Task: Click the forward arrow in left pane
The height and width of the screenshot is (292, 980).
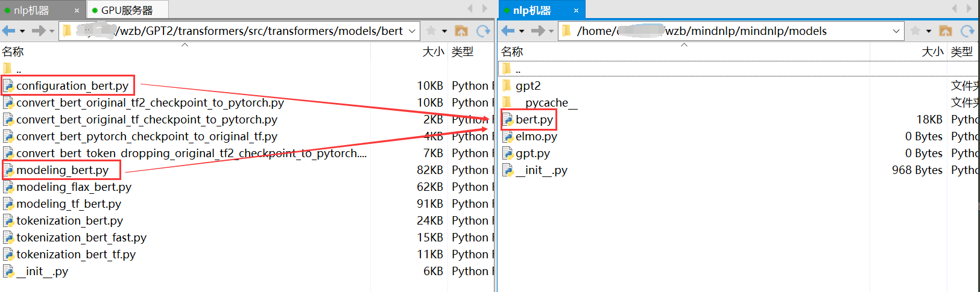Action: tap(39, 31)
